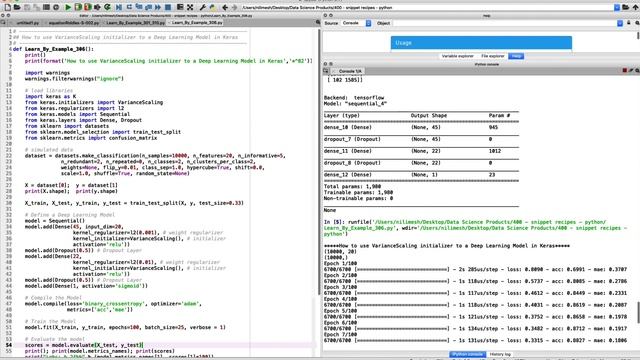
Task: Stop debugging with blue square icon
Action: [168, 7]
